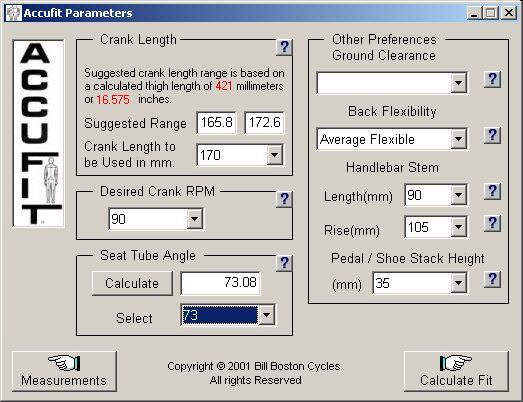Open Back Flexibility help question mark

point(492,135)
